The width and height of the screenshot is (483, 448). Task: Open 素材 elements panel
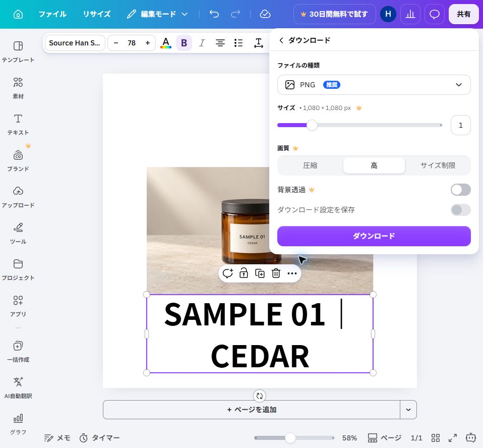[x=18, y=88]
